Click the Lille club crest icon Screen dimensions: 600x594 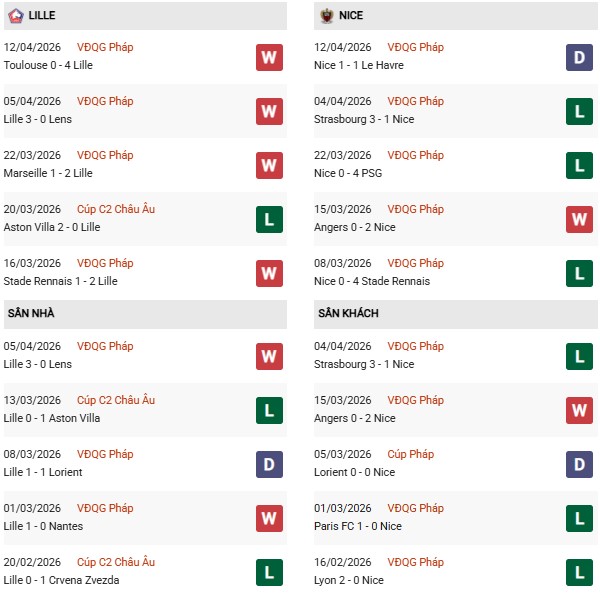click(15, 16)
